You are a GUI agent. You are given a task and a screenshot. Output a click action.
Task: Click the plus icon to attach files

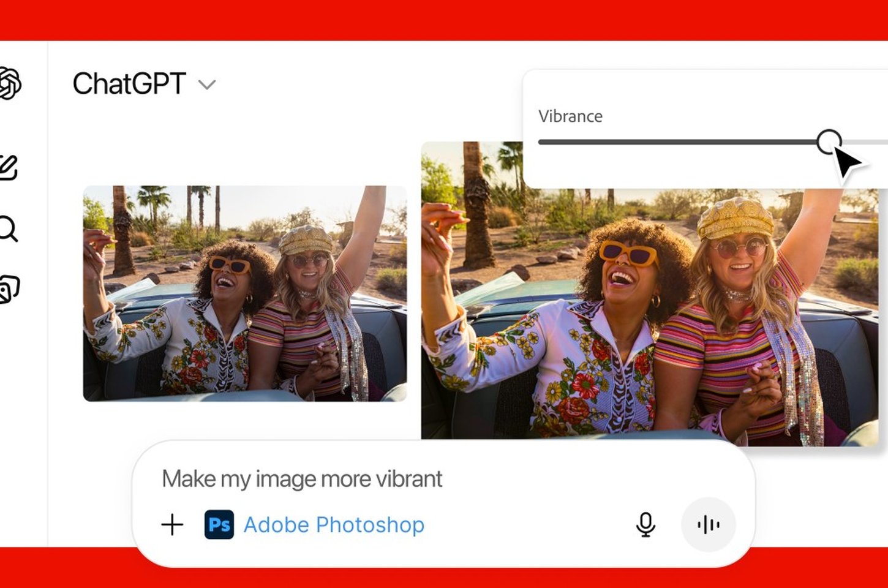172,524
